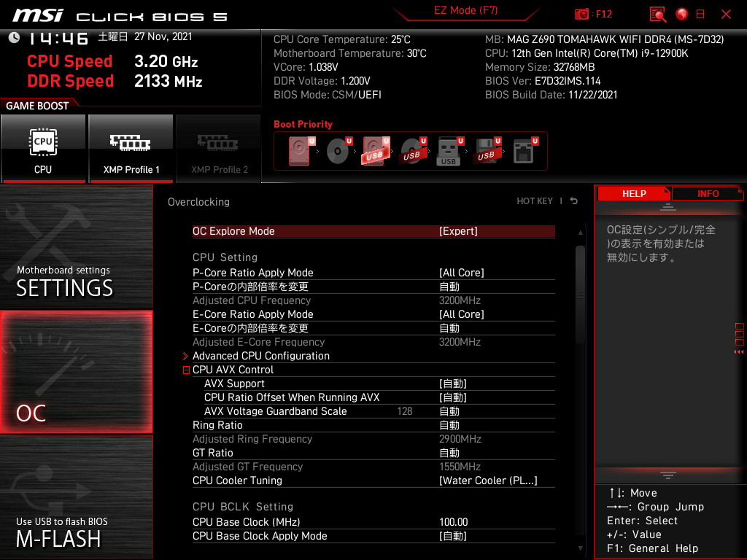Screen dimensions: 747x560
Task: Click the Adjusted Ring Frequency 2900MHz value
Action: pos(460,439)
